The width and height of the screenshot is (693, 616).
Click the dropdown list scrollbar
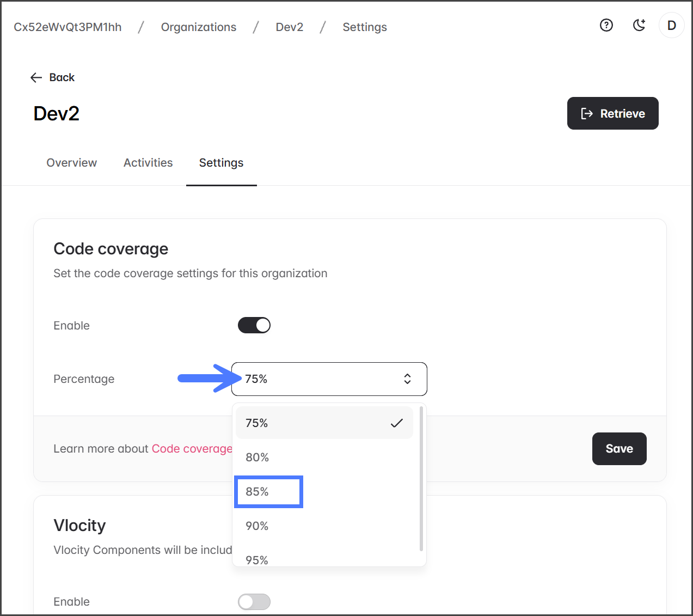[421, 478]
